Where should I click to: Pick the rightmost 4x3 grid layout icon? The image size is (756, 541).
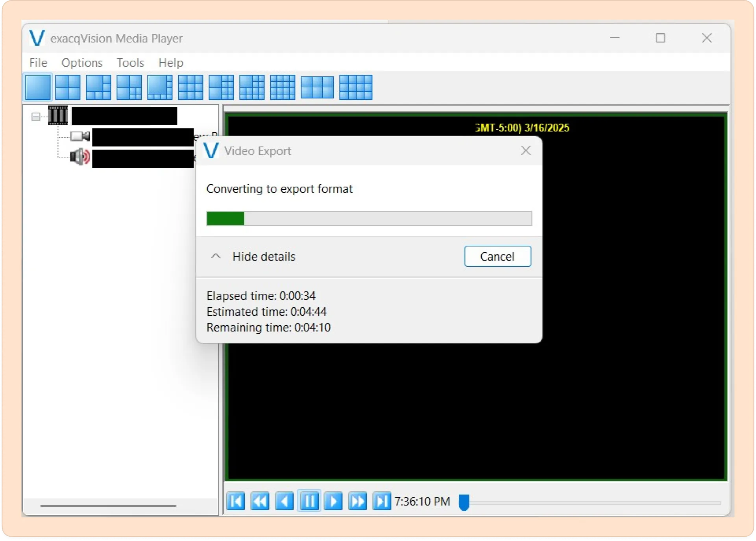pos(356,87)
